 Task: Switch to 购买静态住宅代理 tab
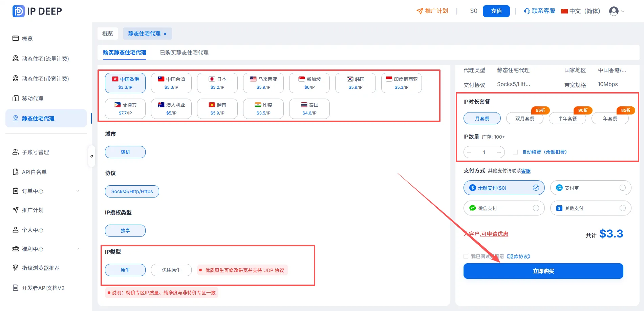click(x=125, y=53)
